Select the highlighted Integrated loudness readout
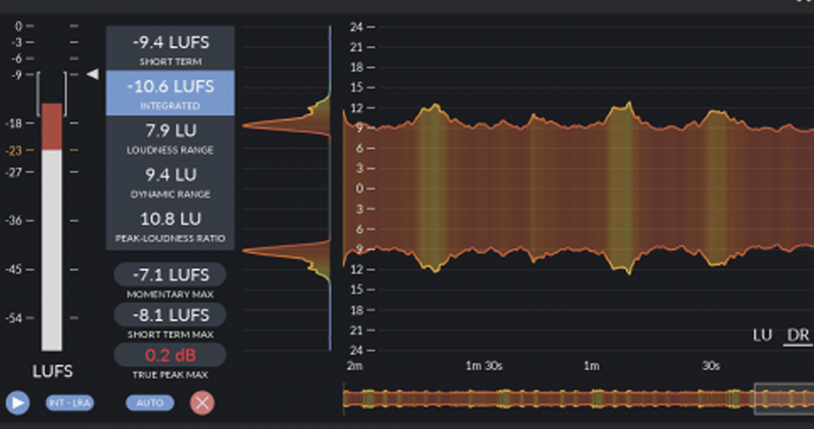The image size is (814, 429). tap(170, 92)
